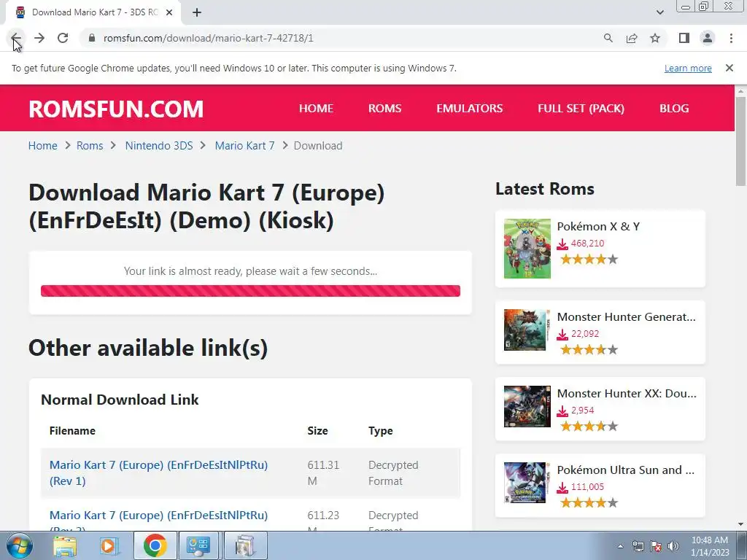Go forward with the browser forward arrow
747x560 pixels.
39,38
